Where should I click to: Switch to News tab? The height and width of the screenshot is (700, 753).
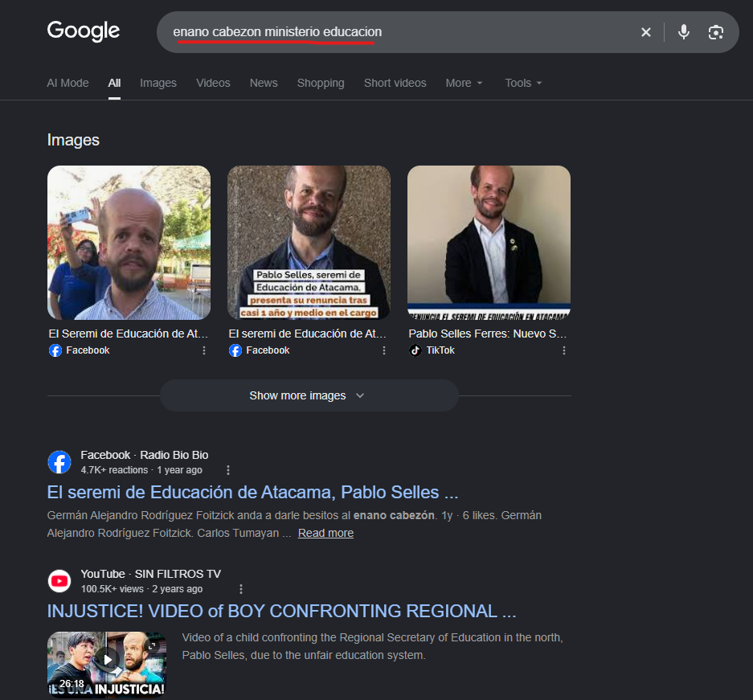pos(264,83)
